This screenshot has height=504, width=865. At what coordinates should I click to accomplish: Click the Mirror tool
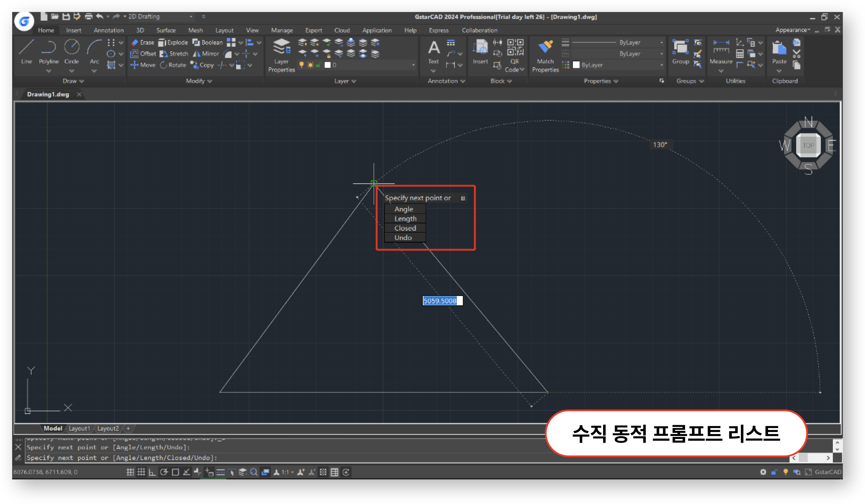tap(206, 54)
